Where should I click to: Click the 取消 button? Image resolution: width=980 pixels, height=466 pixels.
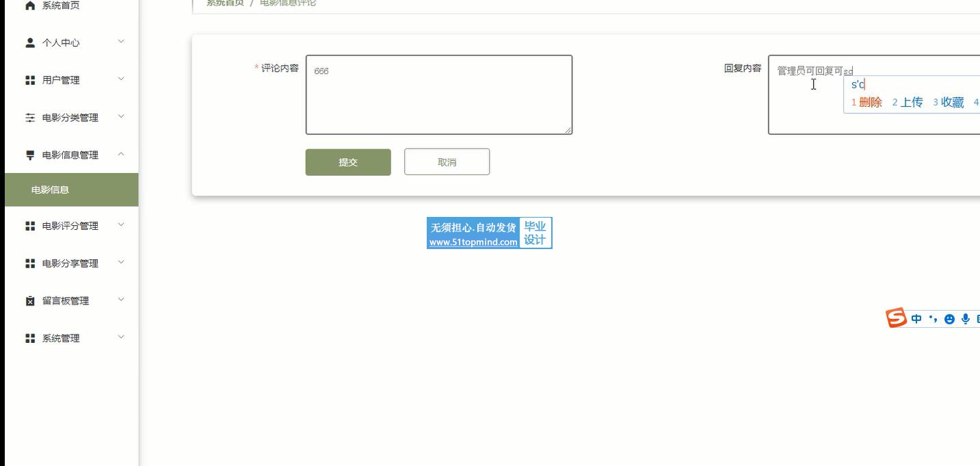(447, 162)
